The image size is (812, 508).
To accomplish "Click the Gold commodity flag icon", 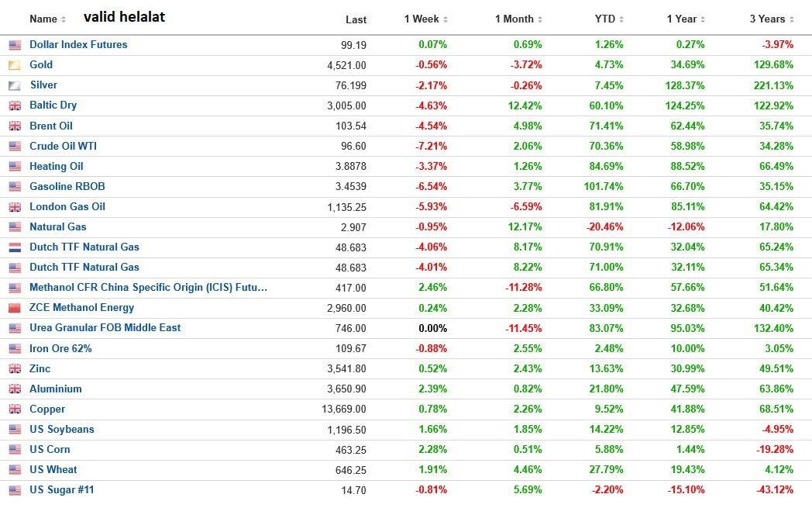I will (x=15, y=65).
